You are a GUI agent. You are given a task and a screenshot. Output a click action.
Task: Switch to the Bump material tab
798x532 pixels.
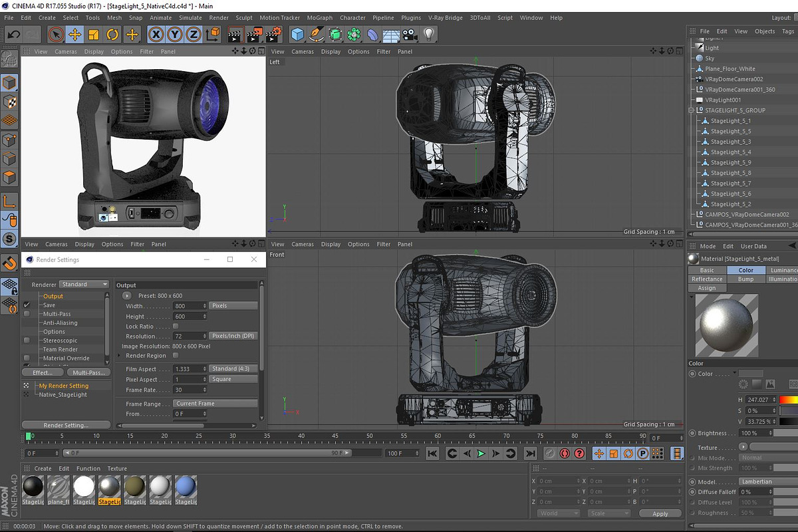[745, 279]
